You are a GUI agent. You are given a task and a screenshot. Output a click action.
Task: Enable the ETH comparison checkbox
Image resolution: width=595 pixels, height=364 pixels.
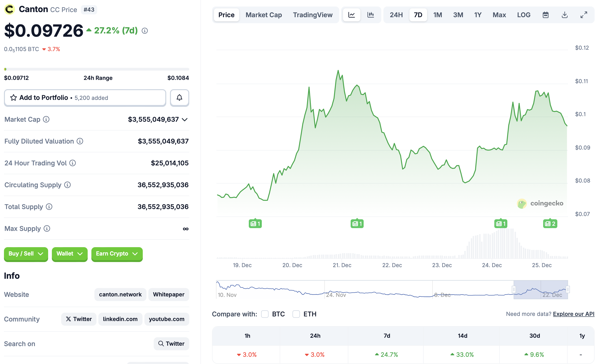tap(296, 314)
